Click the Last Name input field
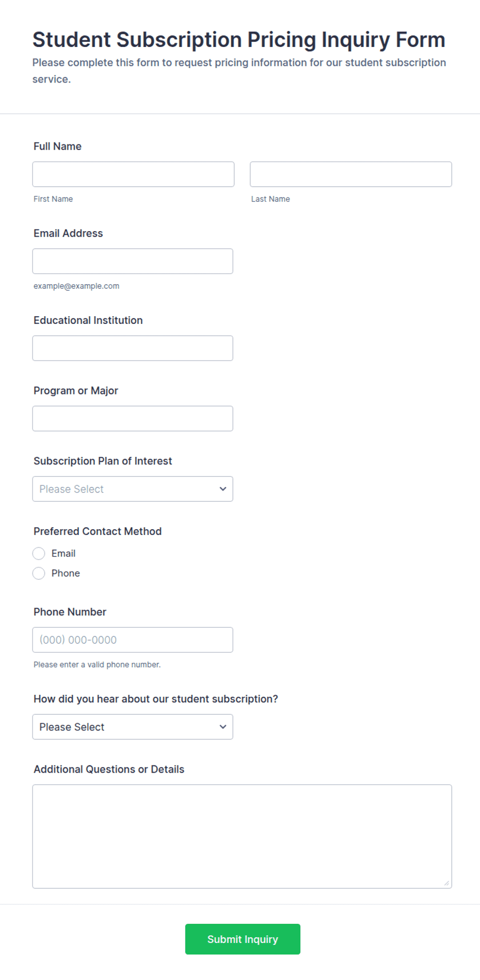Viewport: 480px width, 980px height. pyautogui.click(x=351, y=174)
